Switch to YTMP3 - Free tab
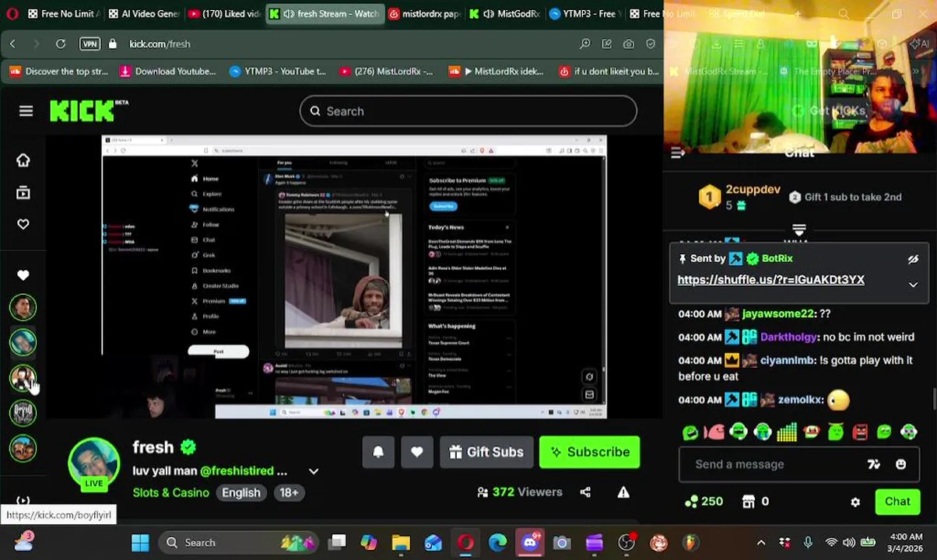This screenshot has height=560, width=937. (x=585, y=14)
